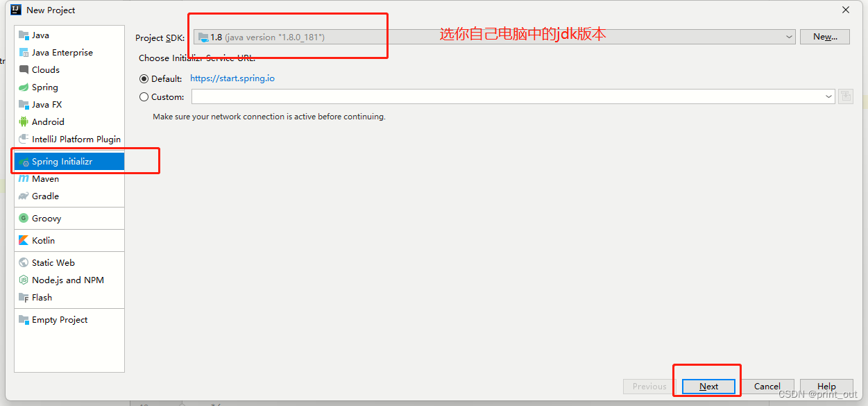Click the Node.js and NPM icon
The height and width of the screenshot is (406, 868).
coord(24,280)
